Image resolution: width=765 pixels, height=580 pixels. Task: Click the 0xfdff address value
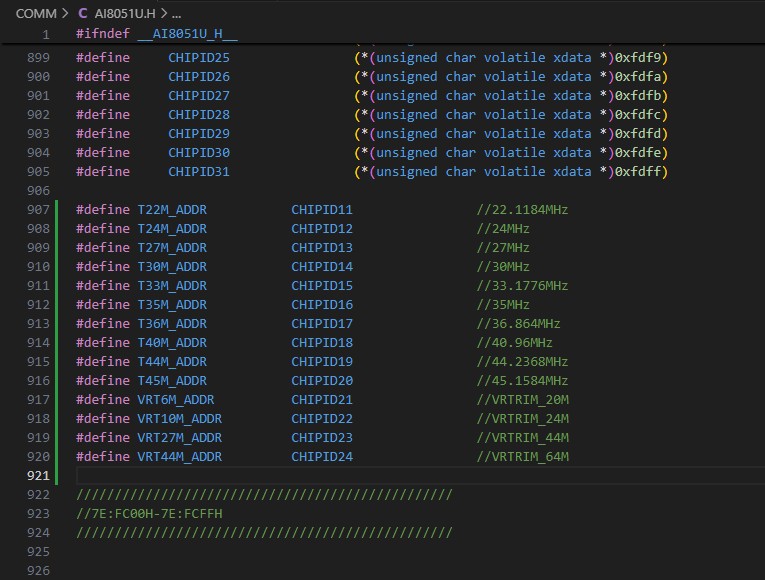click(x=640, y=172)
